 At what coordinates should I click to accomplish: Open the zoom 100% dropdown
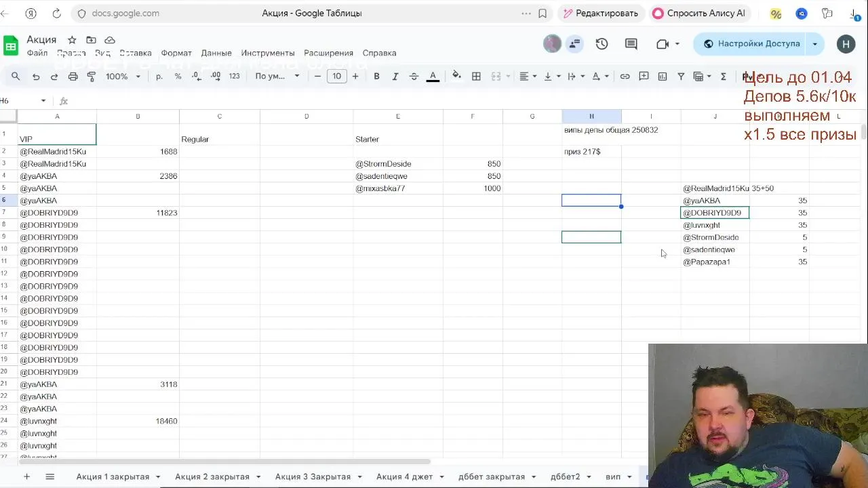pos(123,77)
